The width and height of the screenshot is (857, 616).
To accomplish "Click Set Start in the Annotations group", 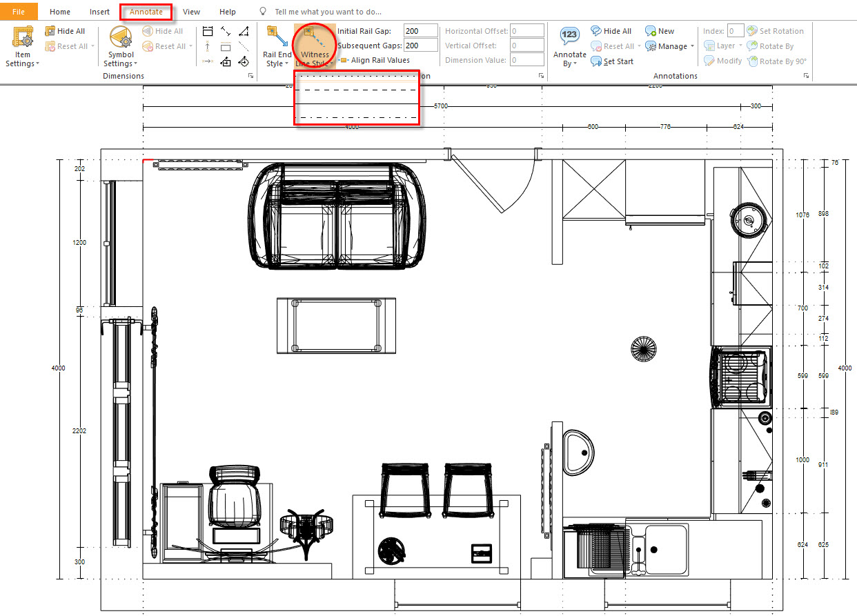I will [x=612, y=61].
